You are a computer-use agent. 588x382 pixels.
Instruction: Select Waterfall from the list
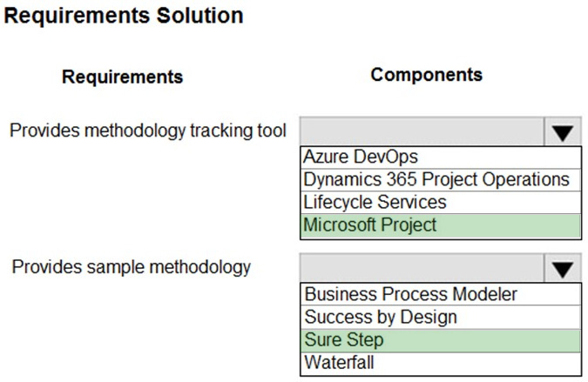339,362
